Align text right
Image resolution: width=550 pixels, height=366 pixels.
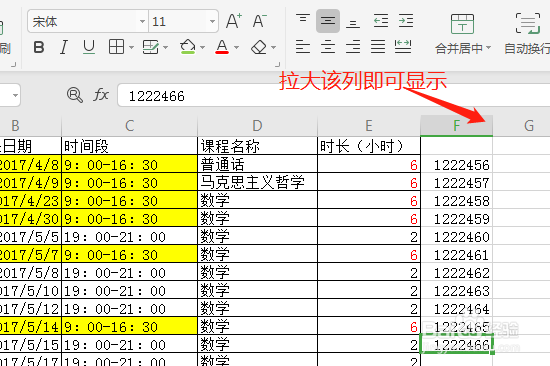353,47
